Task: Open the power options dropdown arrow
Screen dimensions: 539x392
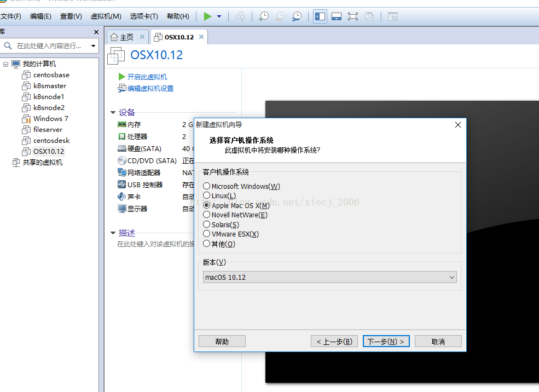Action: [x=219, y=16]
